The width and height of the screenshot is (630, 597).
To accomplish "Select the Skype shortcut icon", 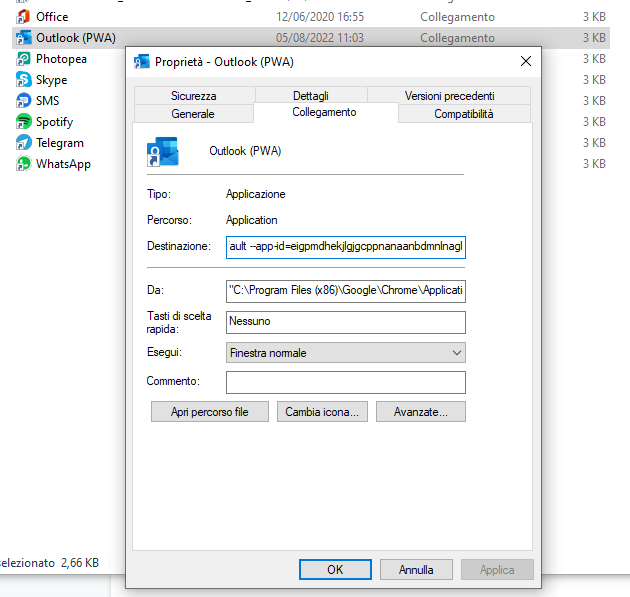I will [23, 80].
